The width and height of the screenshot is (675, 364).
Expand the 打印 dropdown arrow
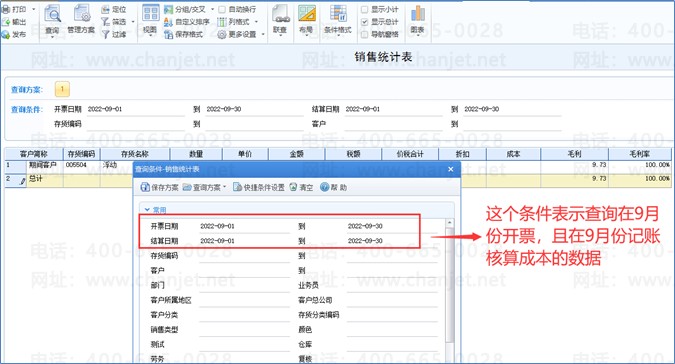(x=34, y=9)
